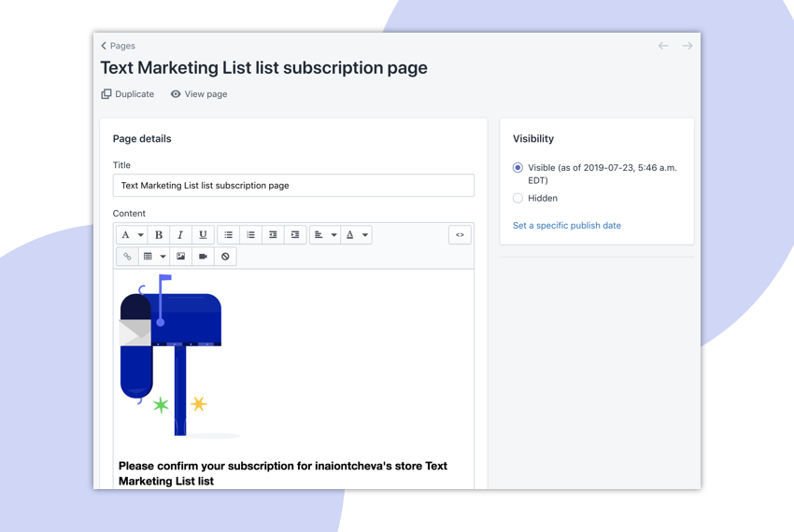Image resolution: width=794 pixels, height=532 pixels.
Task: Open the text alignment dropdown
Action: point(324,235)
